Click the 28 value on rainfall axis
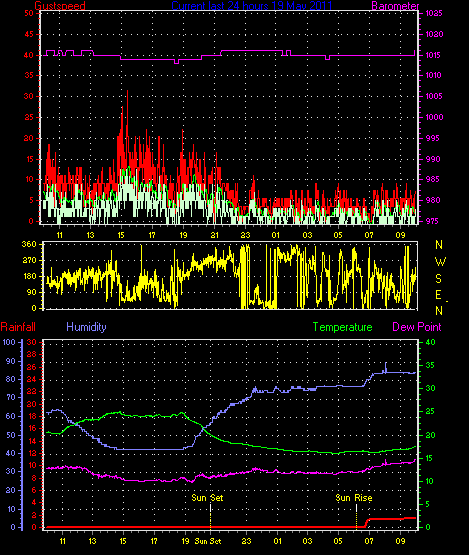This screenshot has width=469, height=555. pos(32,354)
